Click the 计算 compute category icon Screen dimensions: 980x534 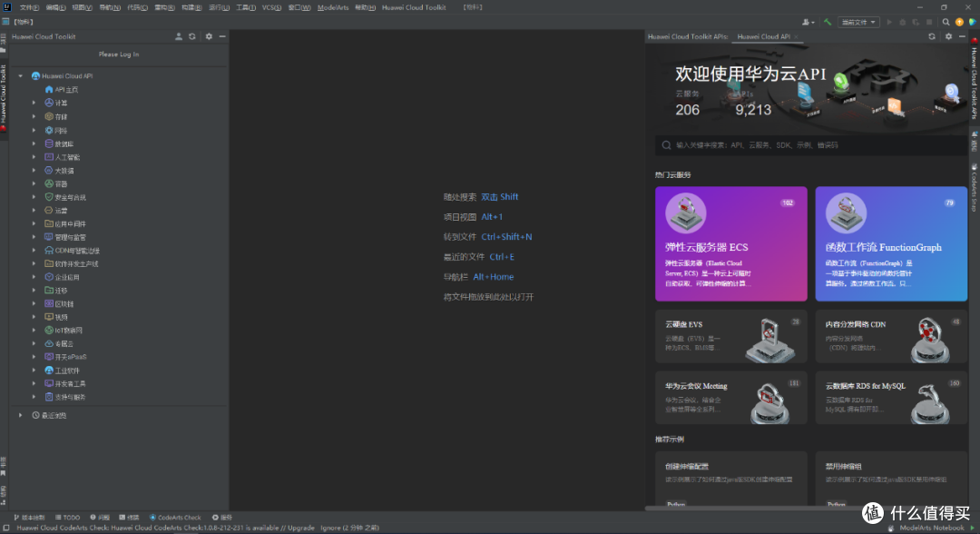click(x=49, y=103)
